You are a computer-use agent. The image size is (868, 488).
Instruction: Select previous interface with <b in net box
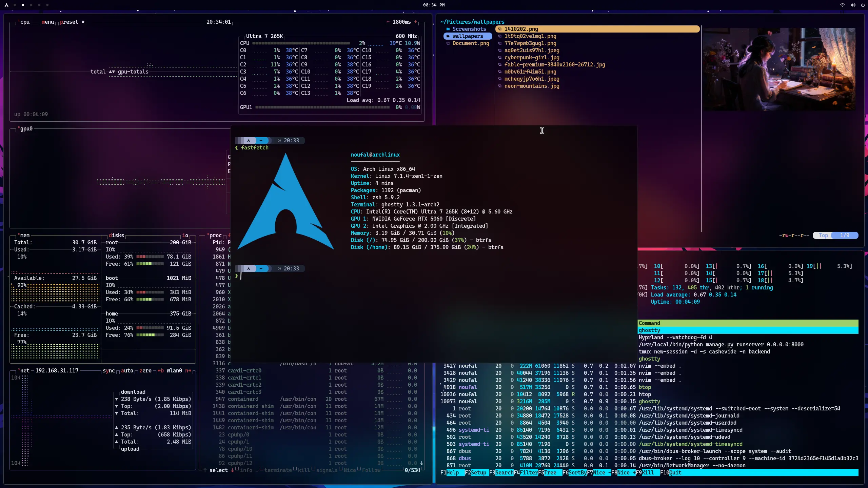tap(160, 371)
